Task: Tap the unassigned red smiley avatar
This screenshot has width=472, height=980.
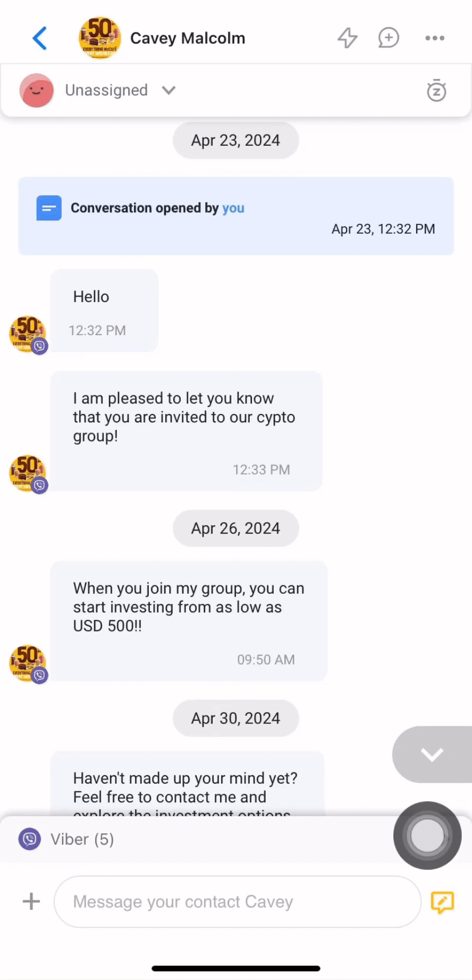Action: pyautogui.click(x=37, y=90)
